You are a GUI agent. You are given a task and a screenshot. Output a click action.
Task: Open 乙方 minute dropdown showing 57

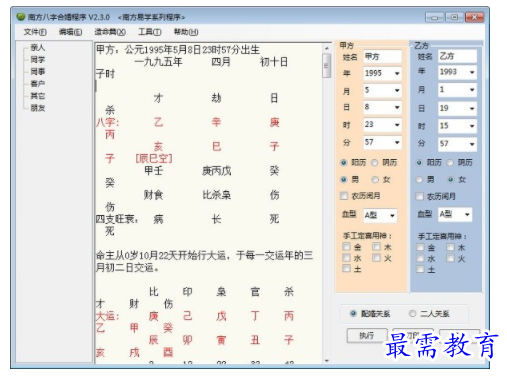(457, 144)
